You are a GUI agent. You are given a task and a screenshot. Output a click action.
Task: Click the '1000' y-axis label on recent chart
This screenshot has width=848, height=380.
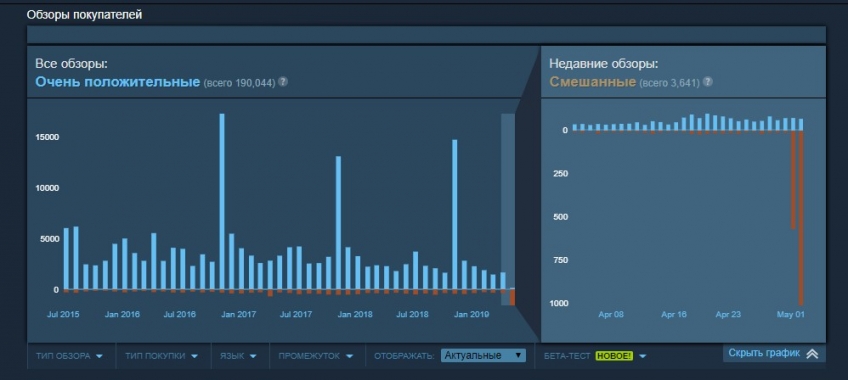[x=559, y=303]
